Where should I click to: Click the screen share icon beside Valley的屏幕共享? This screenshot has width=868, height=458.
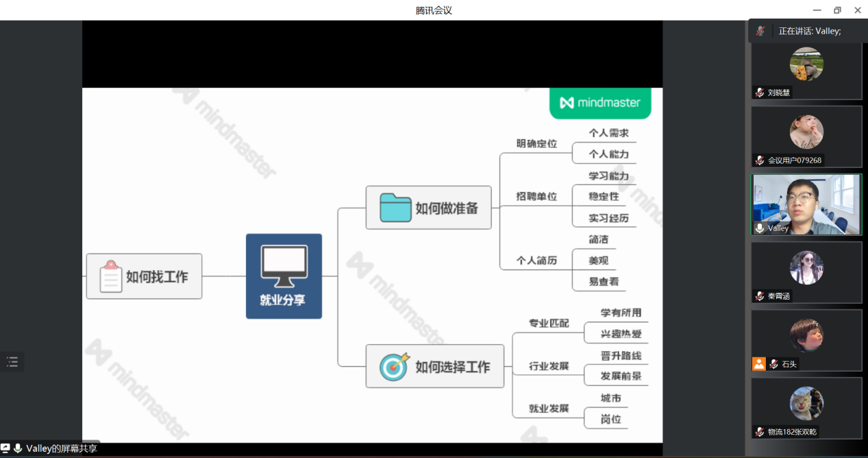pyautogui.click(x=5, y=448)
